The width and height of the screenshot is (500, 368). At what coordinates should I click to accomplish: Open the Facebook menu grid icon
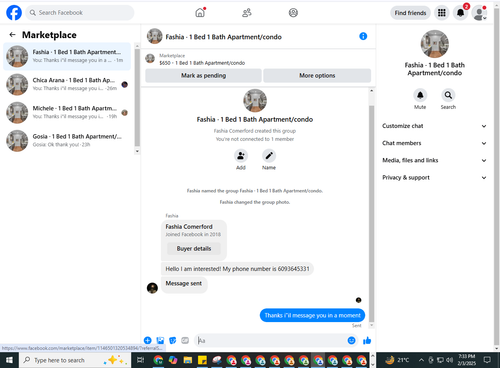point(442,13)
